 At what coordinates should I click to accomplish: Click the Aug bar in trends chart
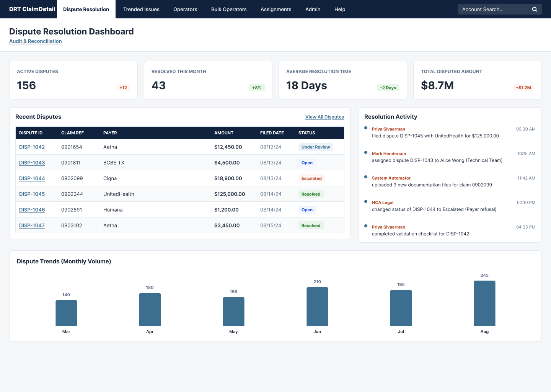pos(484,303)
